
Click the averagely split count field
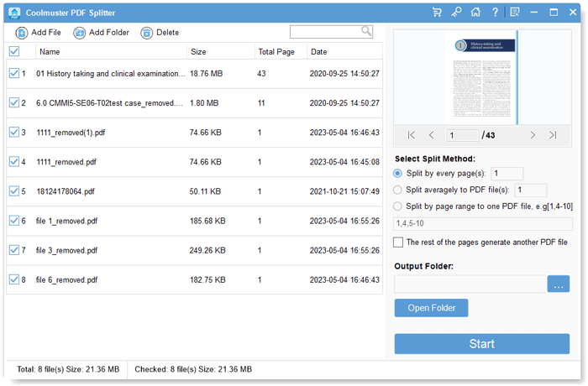(x=530, y=190)
